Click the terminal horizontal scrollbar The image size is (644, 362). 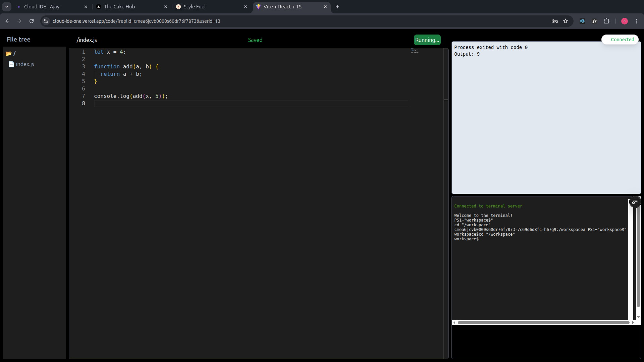(543, 322)
